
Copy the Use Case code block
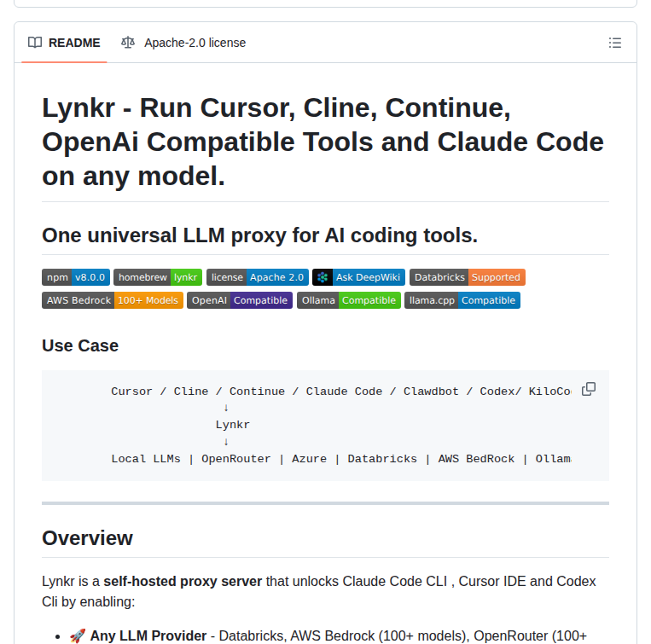click(x=589, y=389)
